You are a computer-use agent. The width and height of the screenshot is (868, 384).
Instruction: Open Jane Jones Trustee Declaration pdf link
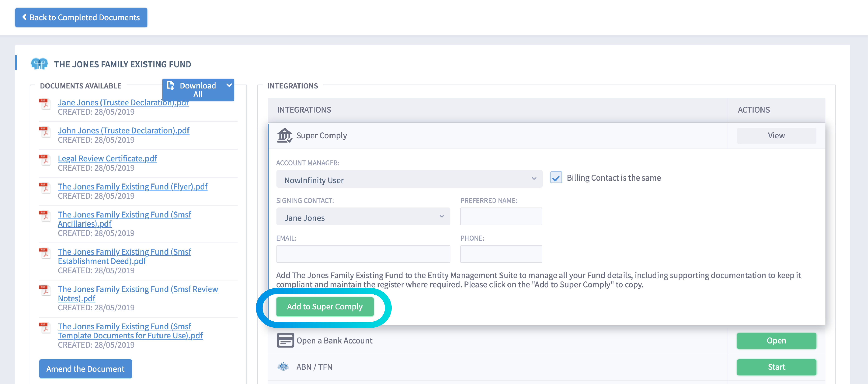(x=123, y=103)
